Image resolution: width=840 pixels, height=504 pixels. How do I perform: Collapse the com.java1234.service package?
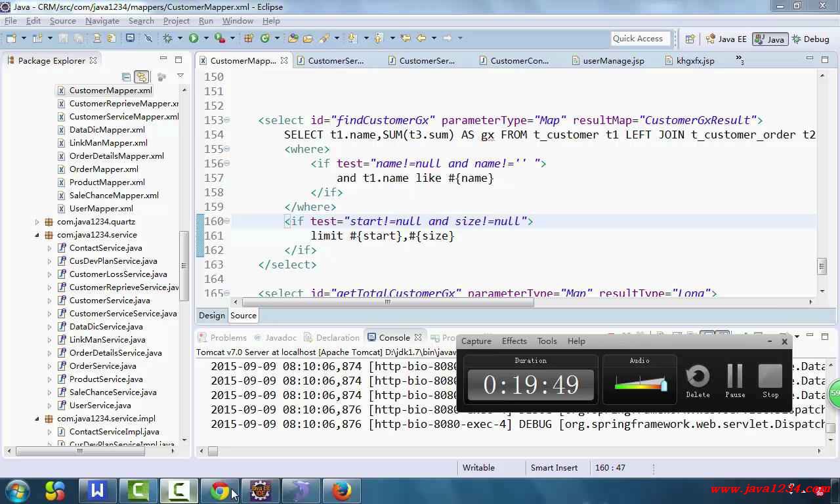click(x=37, y=235)
